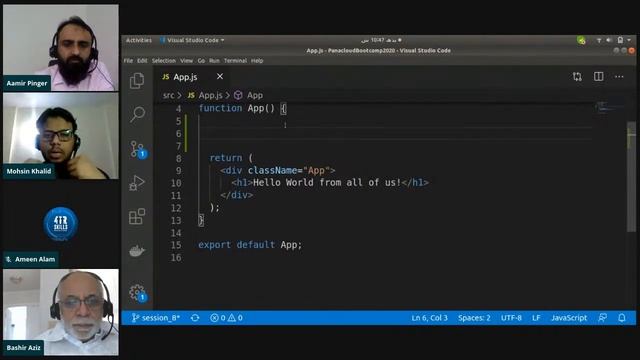The width and height of the screenshot is (640, 360).
Task: Change indentation via Spaces: 2
Action: [x=474, y=318]
